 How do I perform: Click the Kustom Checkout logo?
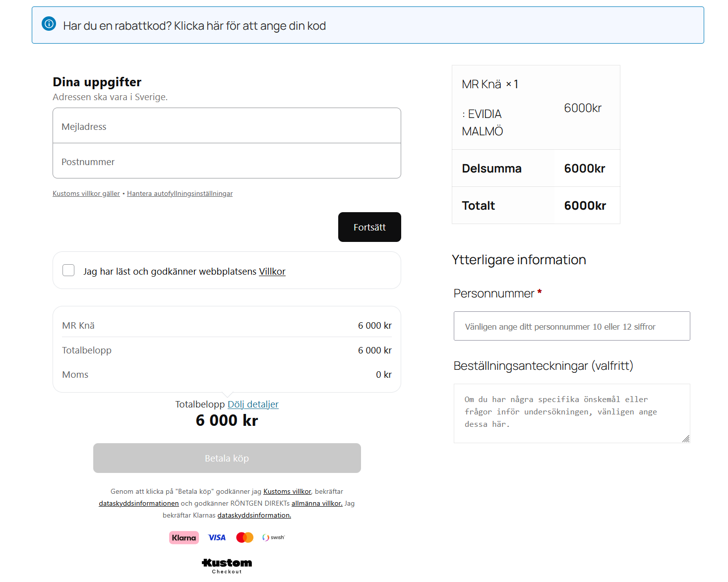click(226, 565)
